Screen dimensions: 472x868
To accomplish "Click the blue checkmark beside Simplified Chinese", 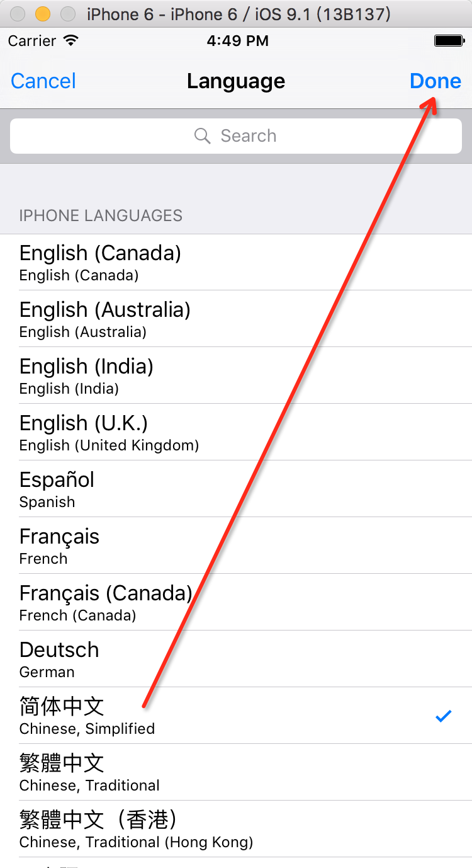I will (x=444, y=716).
